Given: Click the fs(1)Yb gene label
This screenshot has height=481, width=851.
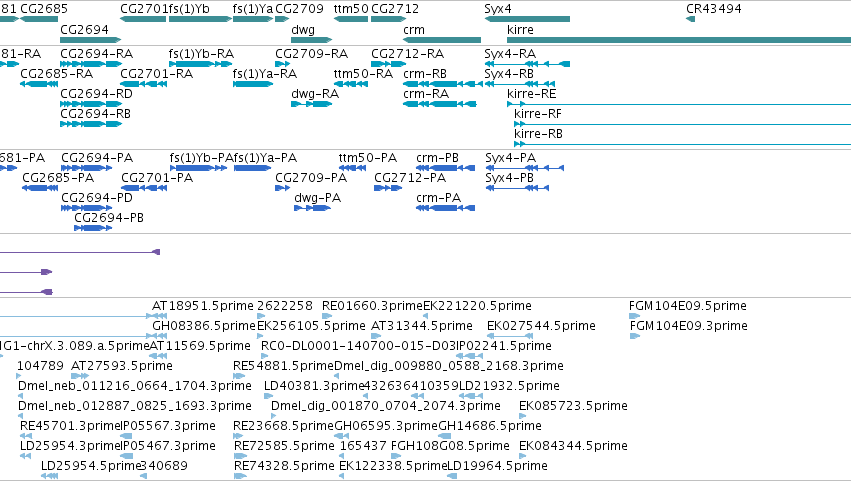Looking at the screenshot, I should tap(189, 9).
